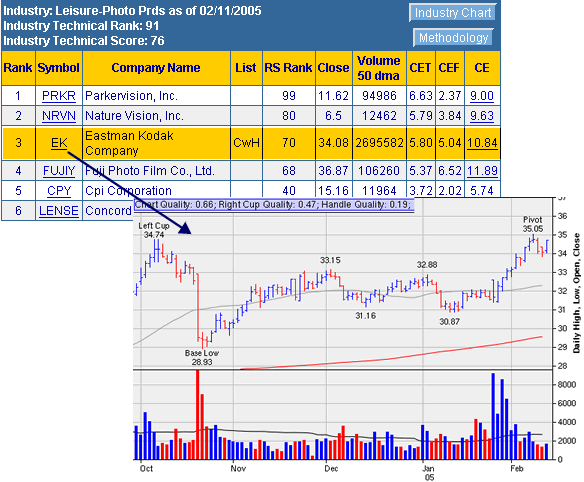Click the tallest red volume bar
Viewport: 584px width, 482px height.
[197, 415]
